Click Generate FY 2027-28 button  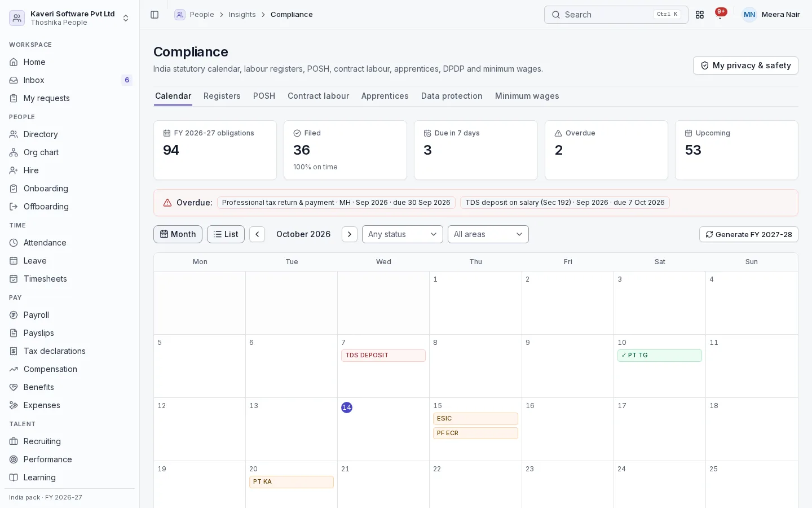(x=748, y=234)
